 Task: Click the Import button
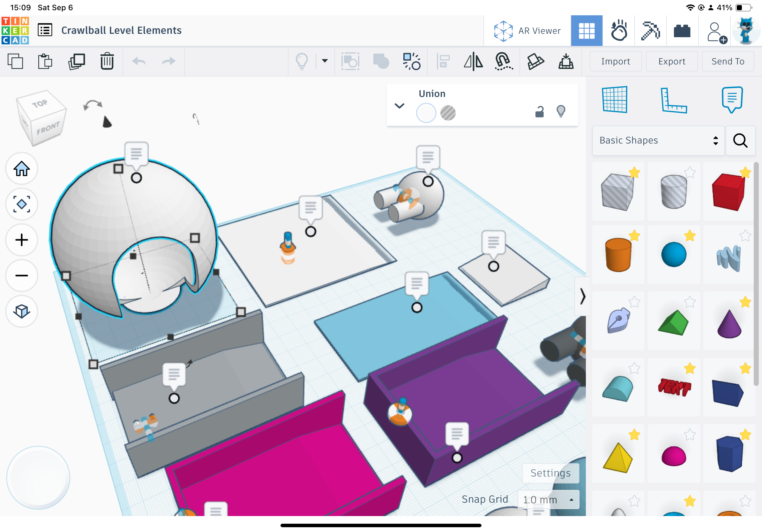point(615,61)
